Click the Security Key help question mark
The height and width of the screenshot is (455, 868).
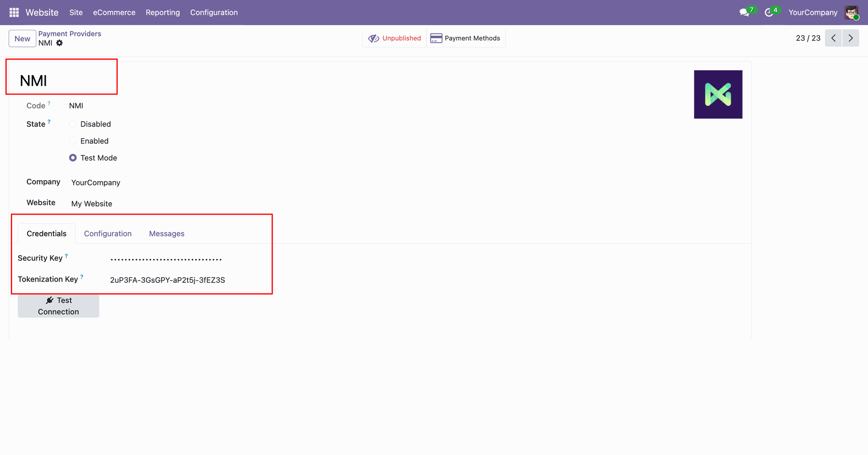(x=66, y=256)
